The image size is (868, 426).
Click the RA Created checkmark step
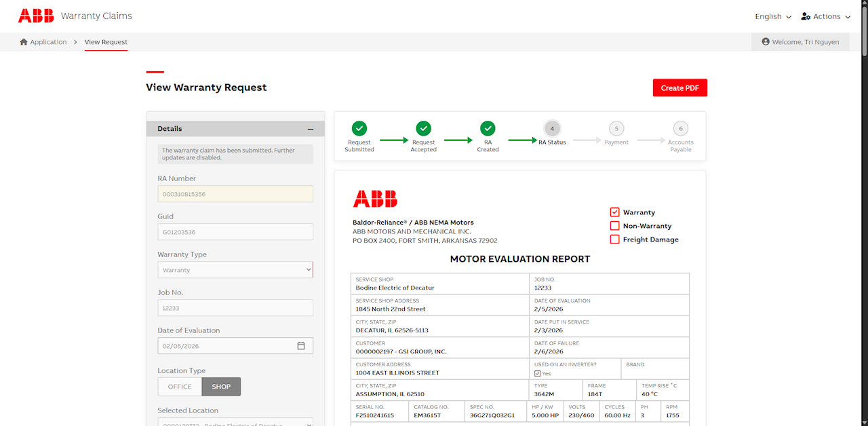[488, 128]
